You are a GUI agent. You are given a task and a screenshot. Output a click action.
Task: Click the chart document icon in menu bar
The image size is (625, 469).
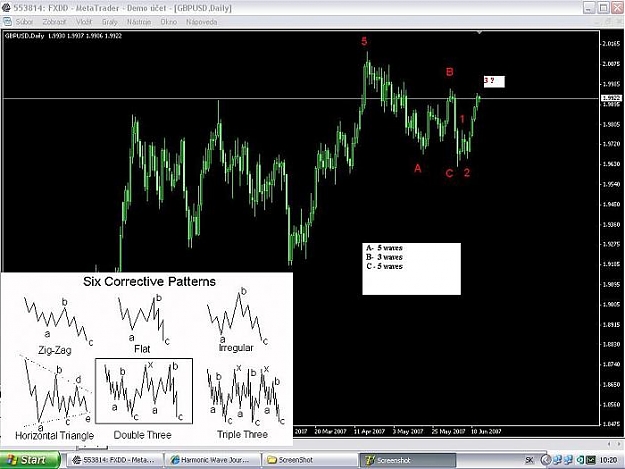pos(7,22)
